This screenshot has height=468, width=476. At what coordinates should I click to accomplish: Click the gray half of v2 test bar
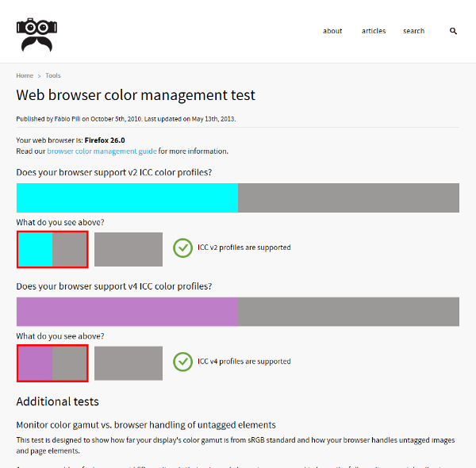click(348, 198)
